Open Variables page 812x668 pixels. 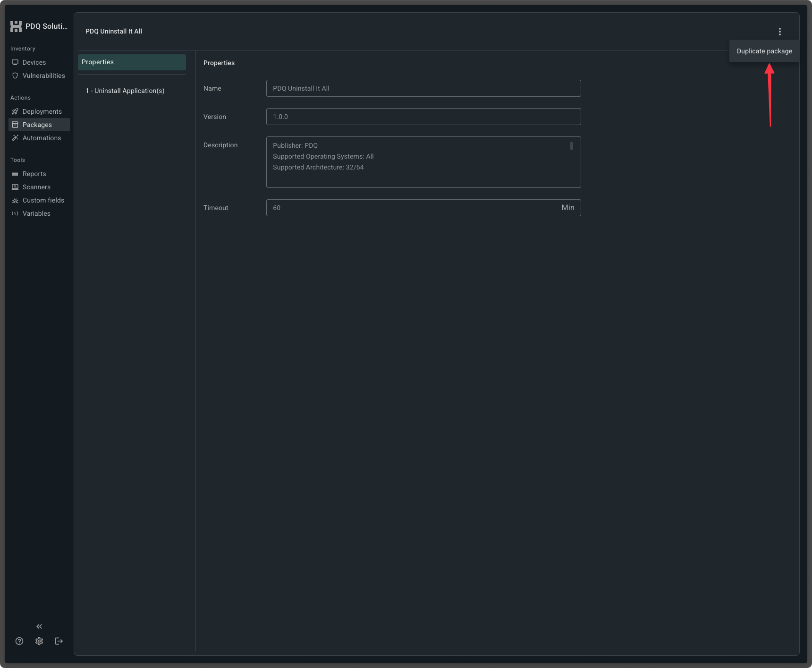39,213
